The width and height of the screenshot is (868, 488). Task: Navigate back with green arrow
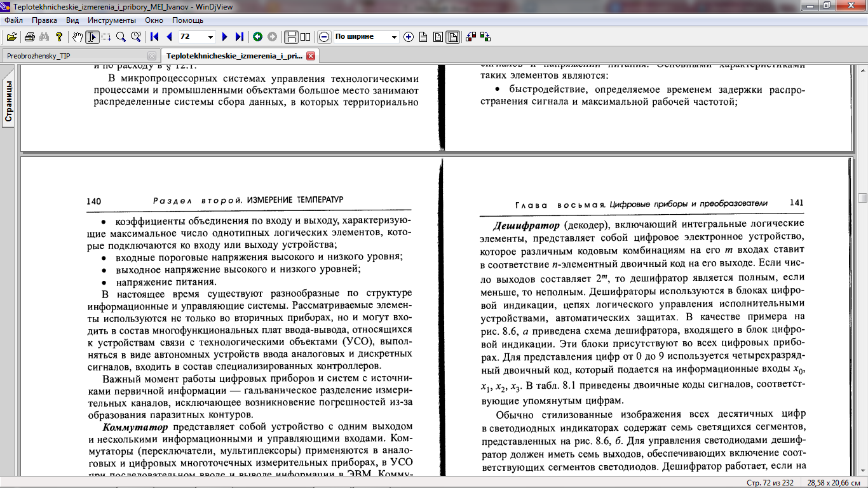257,37
